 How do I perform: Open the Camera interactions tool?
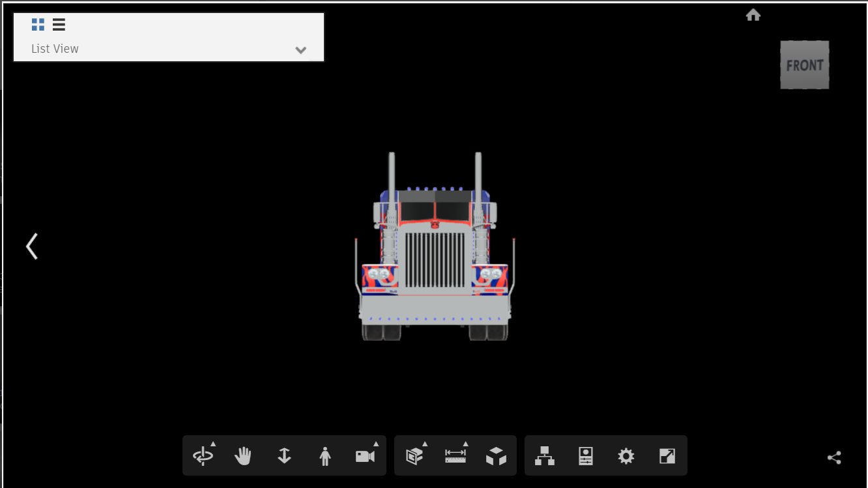[366, 456]
